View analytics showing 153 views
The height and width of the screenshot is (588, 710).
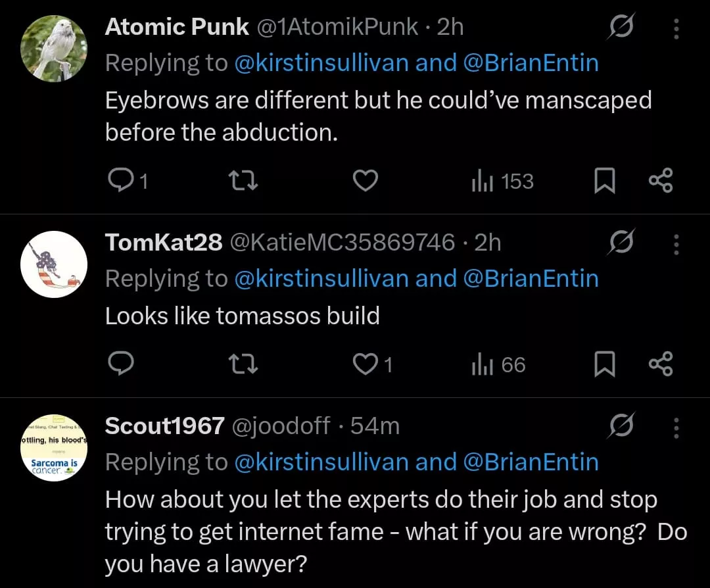point(502,181)
